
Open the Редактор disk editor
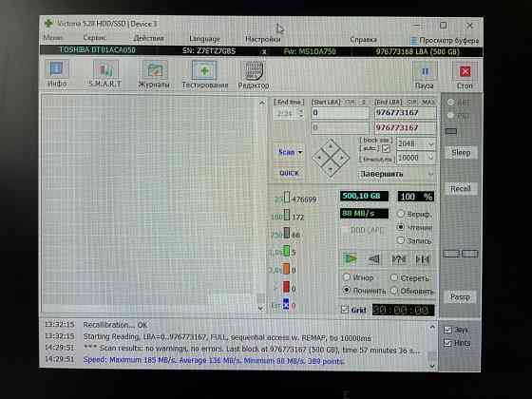tap(254, 75)
